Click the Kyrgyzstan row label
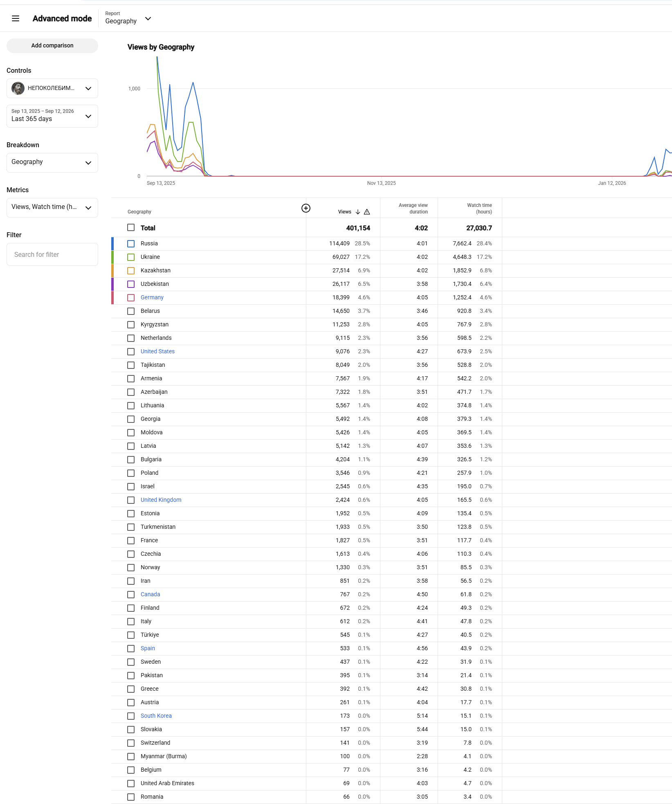This screenshot has height=804, width=672. click(155, 324)
